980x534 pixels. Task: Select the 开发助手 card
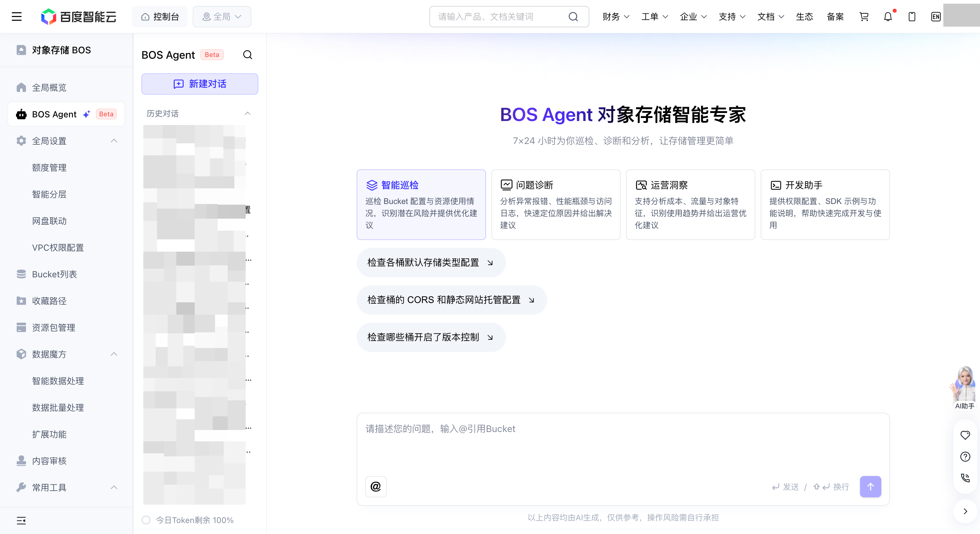coord(825,205)
